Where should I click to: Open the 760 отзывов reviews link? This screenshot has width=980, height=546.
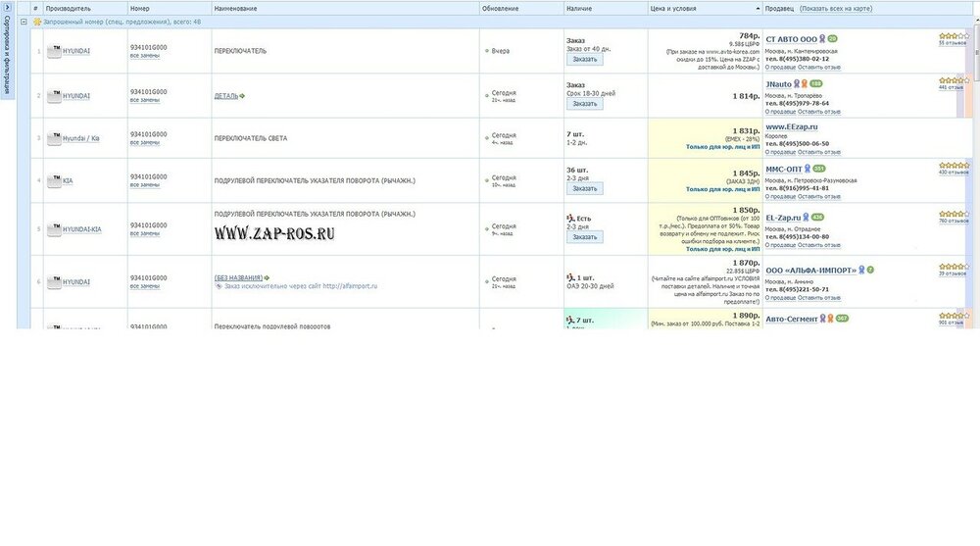tap(954, 221)
